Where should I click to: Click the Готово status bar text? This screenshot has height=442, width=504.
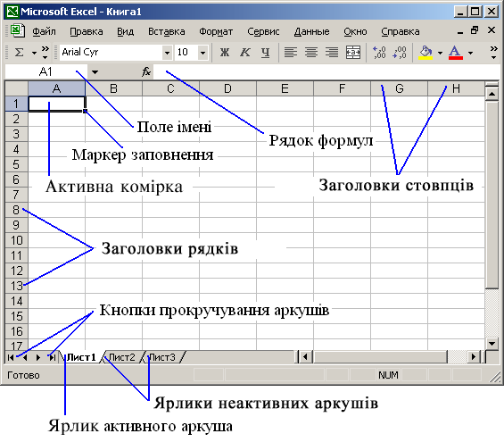tap(23, 375)
